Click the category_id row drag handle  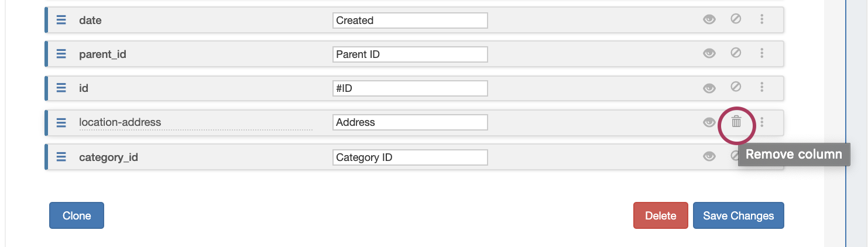point(61,157)
